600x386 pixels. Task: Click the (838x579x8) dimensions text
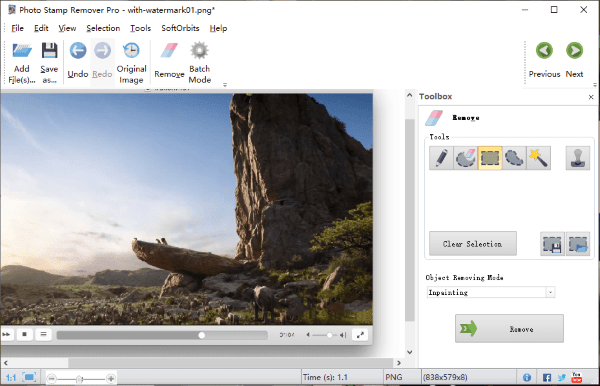click(445, 378)
